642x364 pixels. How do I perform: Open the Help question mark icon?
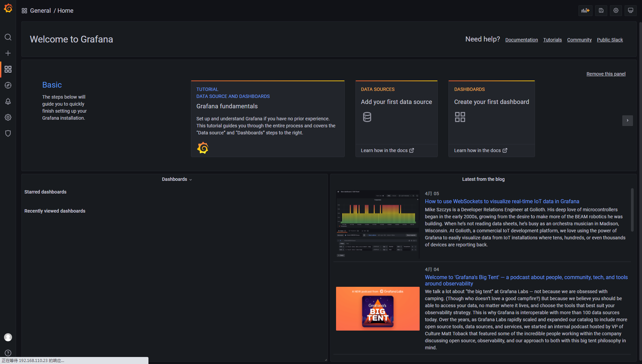[8, 353]
